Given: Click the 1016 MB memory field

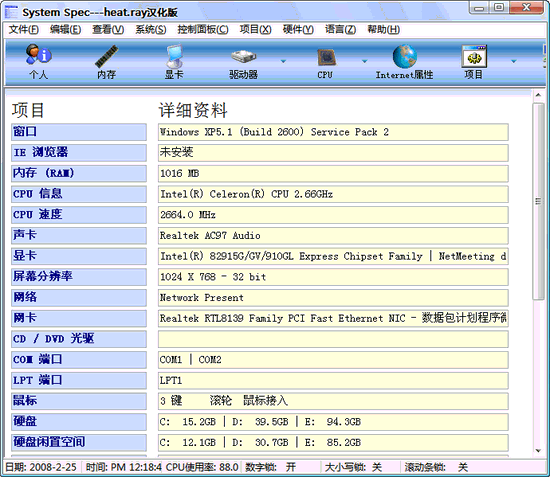Looking at the screenshot, I should pos(333,173).
